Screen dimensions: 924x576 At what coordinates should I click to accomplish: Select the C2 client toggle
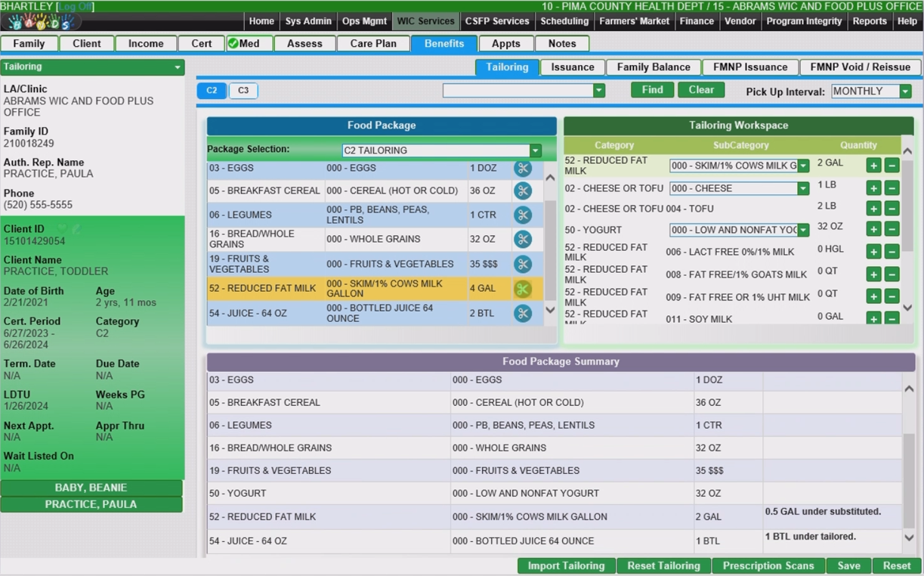point(212,91)
